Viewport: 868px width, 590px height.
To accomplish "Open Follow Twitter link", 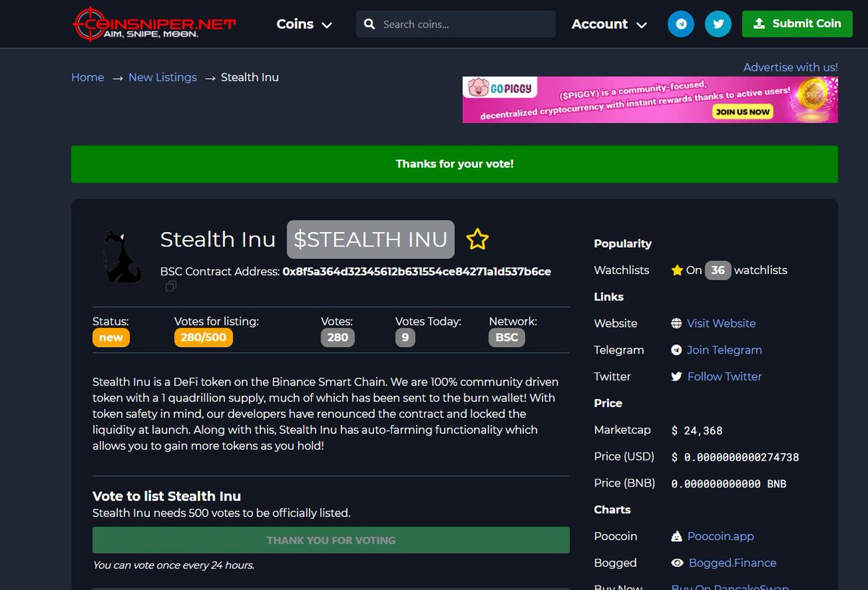I will [725, 377].
